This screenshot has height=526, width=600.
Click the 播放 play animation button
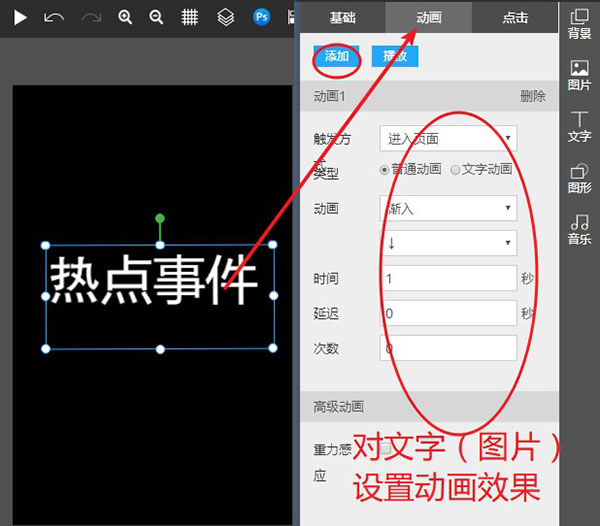[x=395, y=56]
